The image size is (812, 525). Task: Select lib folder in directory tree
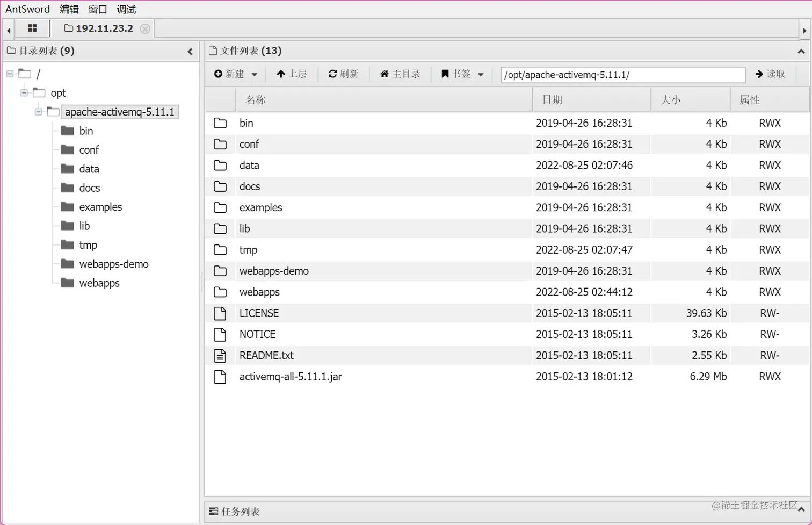pyautogui.click(x=84, y=226)
